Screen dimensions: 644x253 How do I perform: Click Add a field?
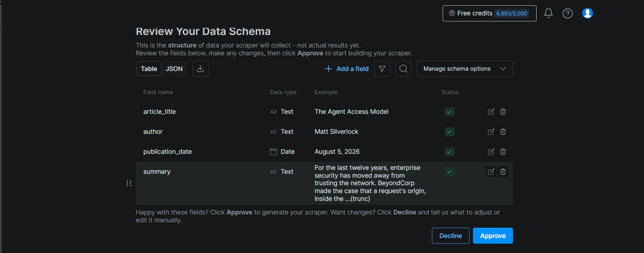point(346,69)
